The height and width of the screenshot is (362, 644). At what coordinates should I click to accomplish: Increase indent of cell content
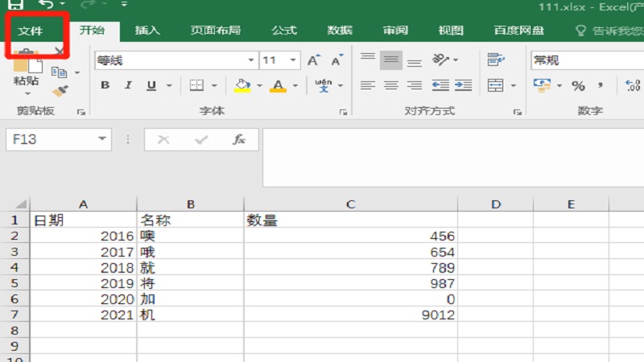pos(463,85)
